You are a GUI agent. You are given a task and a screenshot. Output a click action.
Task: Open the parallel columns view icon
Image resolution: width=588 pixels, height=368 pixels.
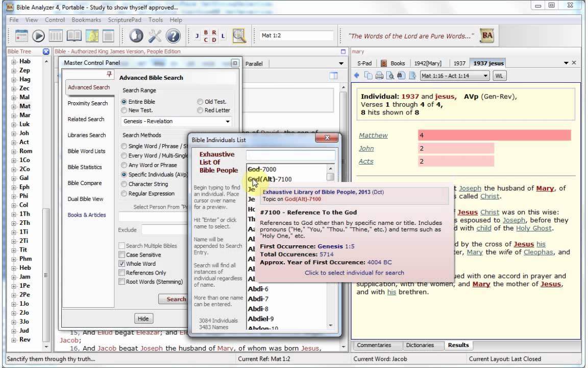click(56, 36)
